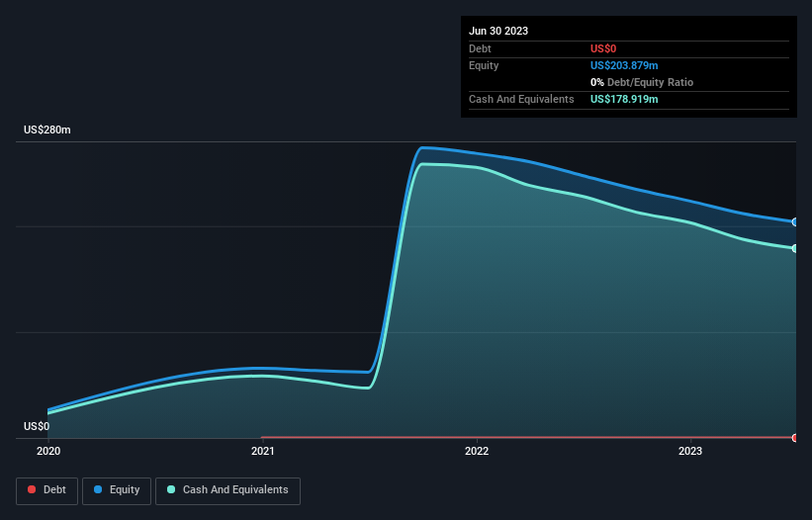Click the 2021 x-axis label

(x=262, y=451)
